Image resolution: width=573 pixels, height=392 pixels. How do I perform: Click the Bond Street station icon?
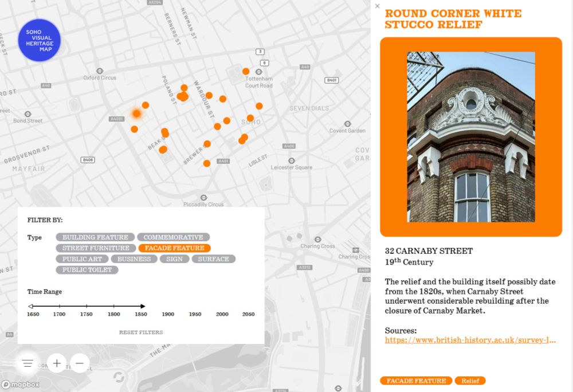pyautogui.click(x=28, y=114)
